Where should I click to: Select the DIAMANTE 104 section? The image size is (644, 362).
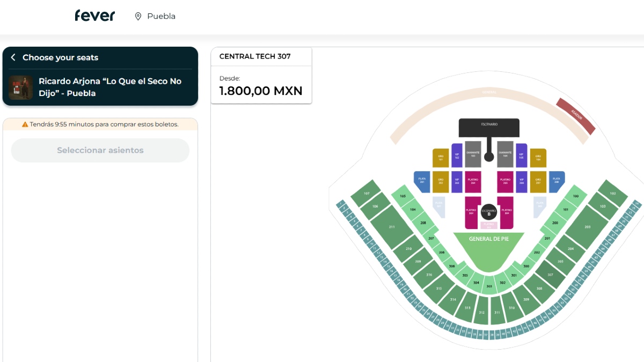(505, 154)
